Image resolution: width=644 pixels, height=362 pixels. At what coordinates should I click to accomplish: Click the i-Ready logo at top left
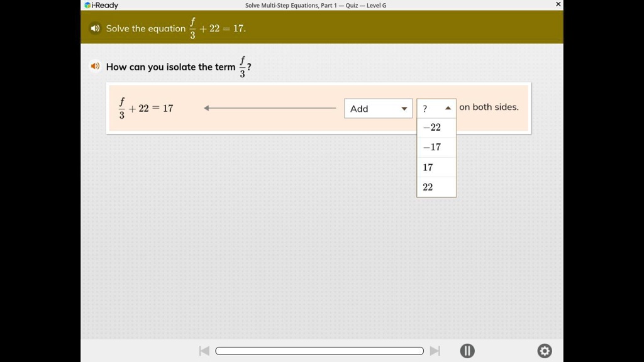click(99, 5)
